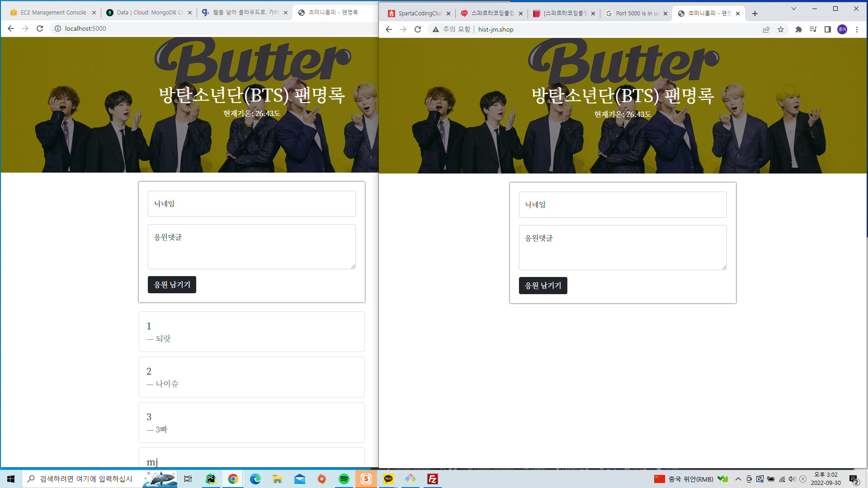This screenshot has width=868, height=488.
Task: Open the Windows Start menu
Action: click(11, 479)
